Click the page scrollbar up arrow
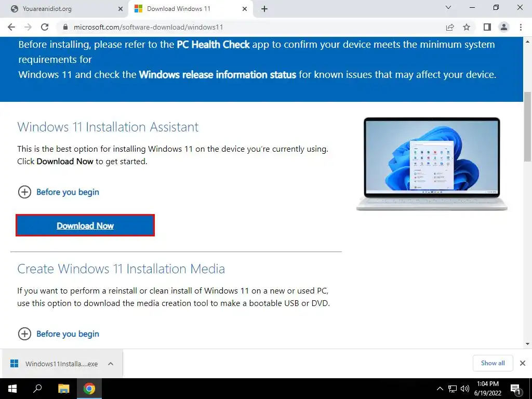The image size is (532, 399). click(x=528, y=42)
